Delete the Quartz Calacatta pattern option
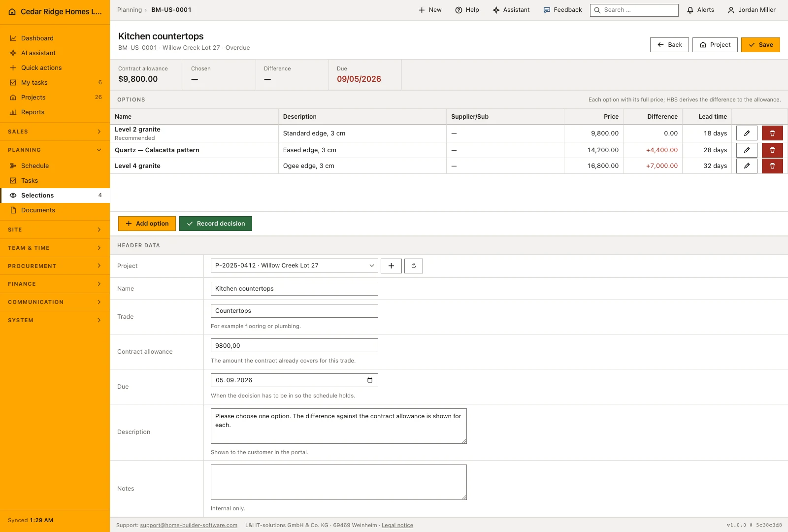 (x=772, y=150)
